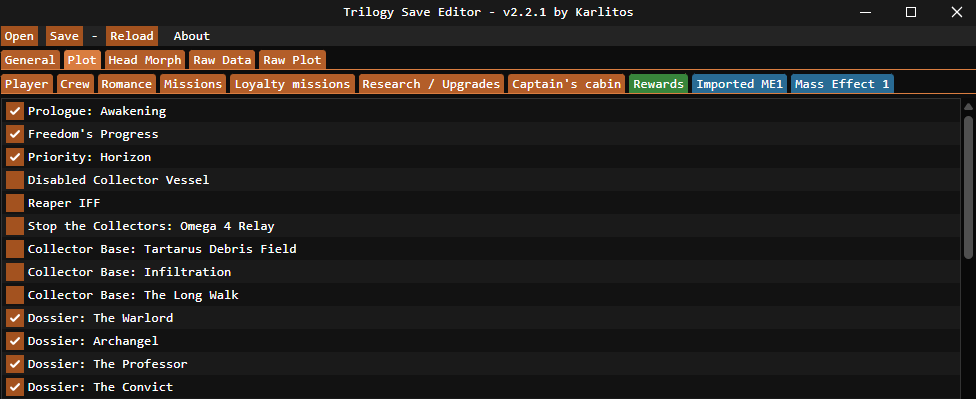This screenshot has height=399, width=976.
Task: Click the vertical scrollbar thumb
Action: coord(969,187)
